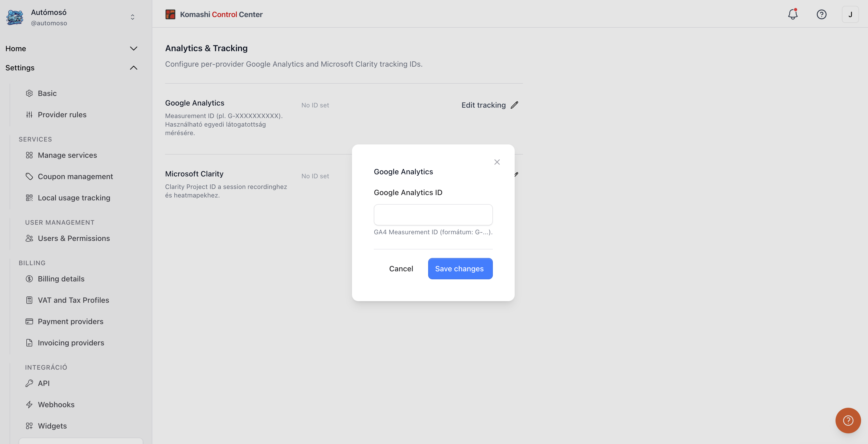Focus the Google Analytics ID input field
The width and height of the screenshot is (868, 444).
click(433, 215)
